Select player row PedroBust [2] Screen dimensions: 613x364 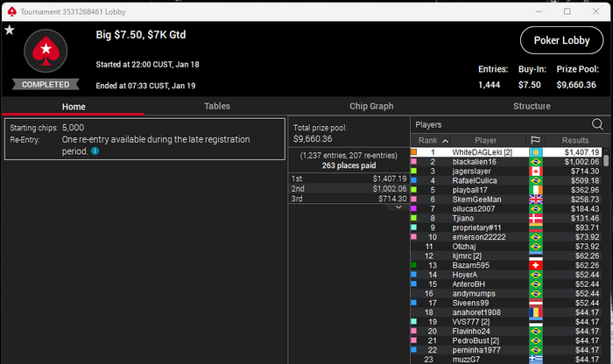pos(506,340)
